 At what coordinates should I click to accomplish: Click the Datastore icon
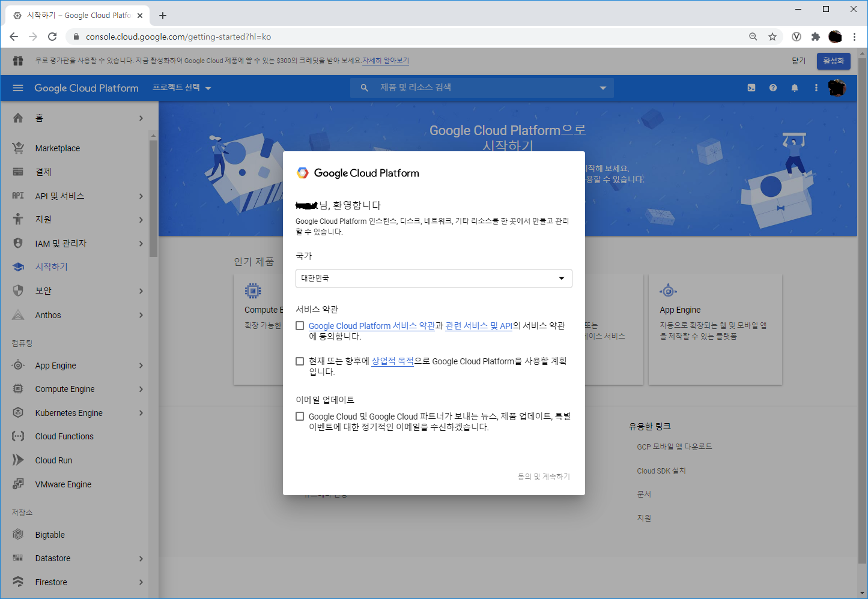(x=18, y=558)
